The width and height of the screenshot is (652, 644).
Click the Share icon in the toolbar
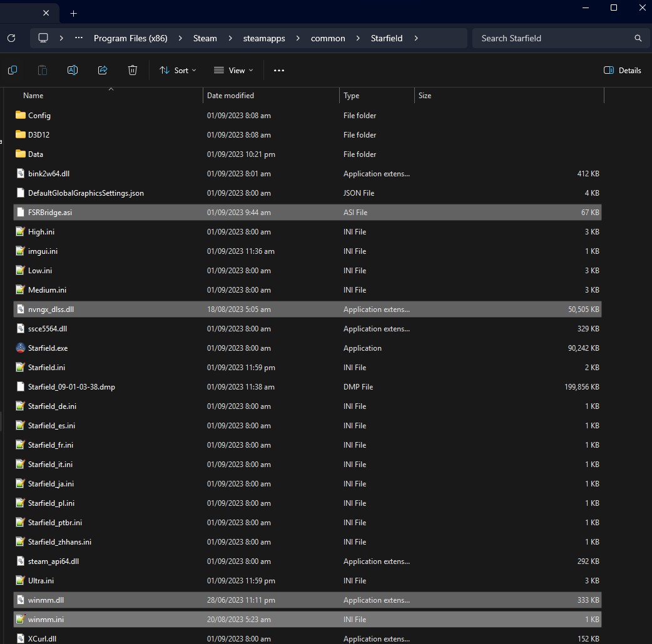click(103, 70)
